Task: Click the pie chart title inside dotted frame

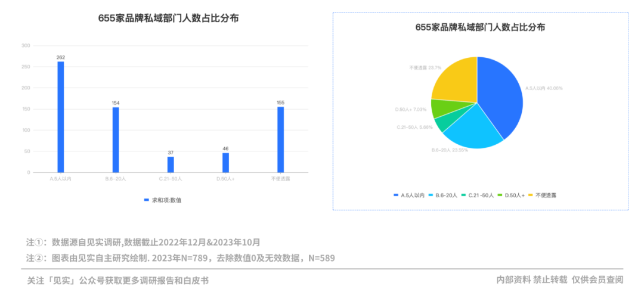Action: pyautogui.click(x=480, y=27)
